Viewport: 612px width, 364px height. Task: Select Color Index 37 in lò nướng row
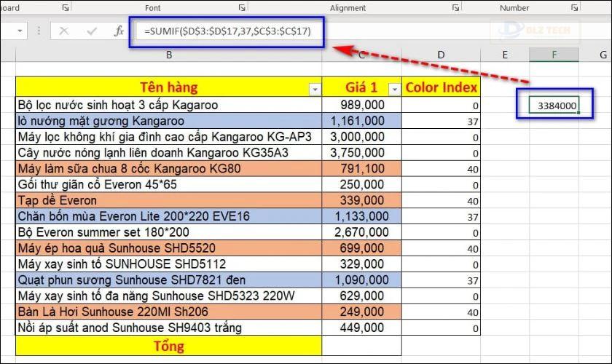(441, 121)
